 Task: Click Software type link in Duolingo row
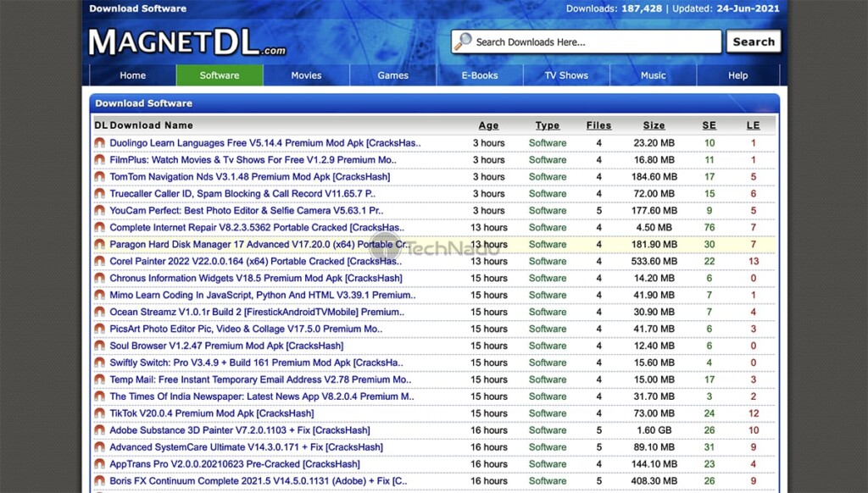coord(548,143)
